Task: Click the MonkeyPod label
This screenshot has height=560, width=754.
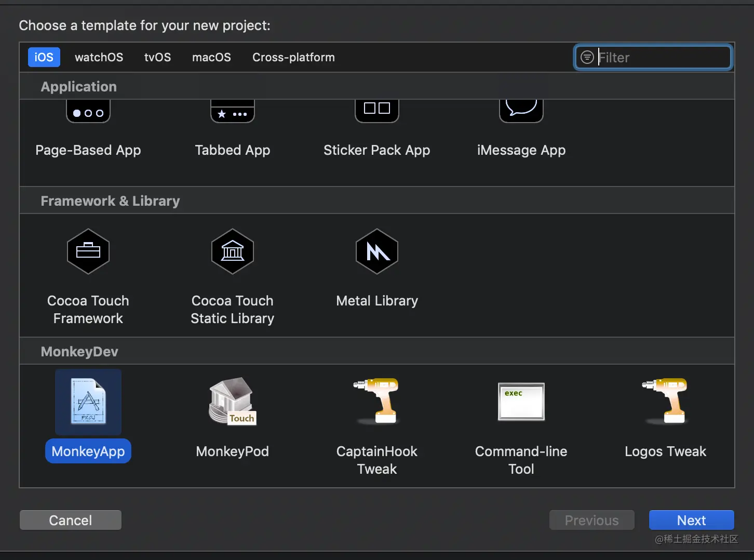Action: pyautogui.click(x=233, y=451)
